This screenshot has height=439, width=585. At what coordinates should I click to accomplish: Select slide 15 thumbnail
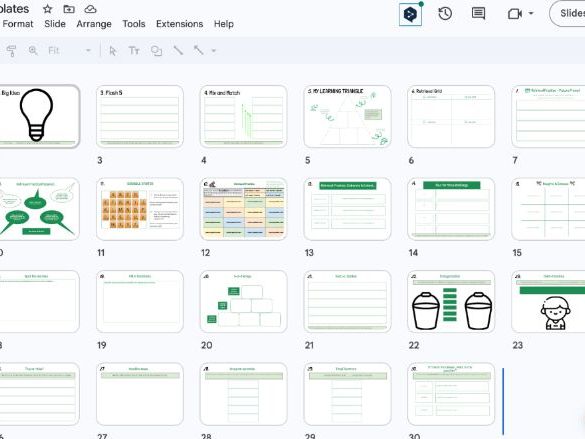pyautogui.click(x=548, y=209)
